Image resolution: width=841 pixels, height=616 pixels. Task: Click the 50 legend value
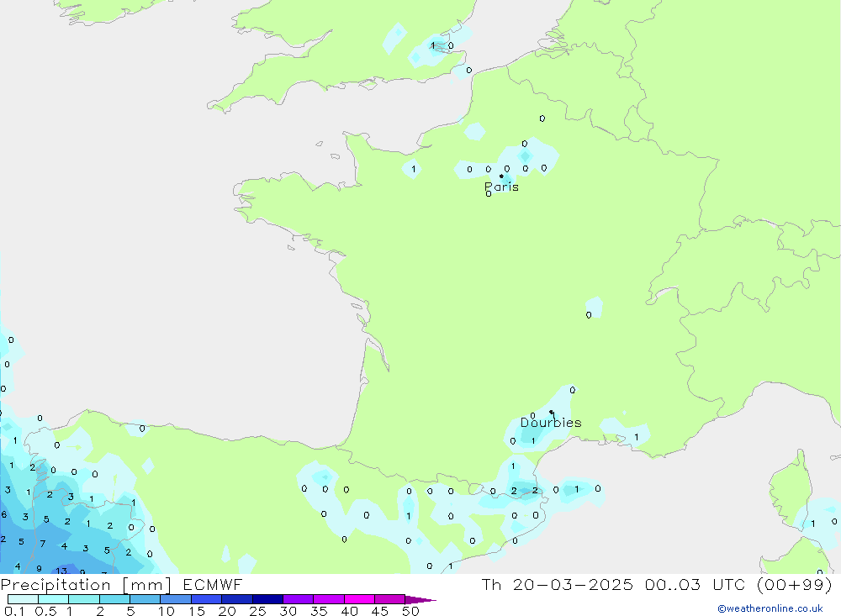411,611
